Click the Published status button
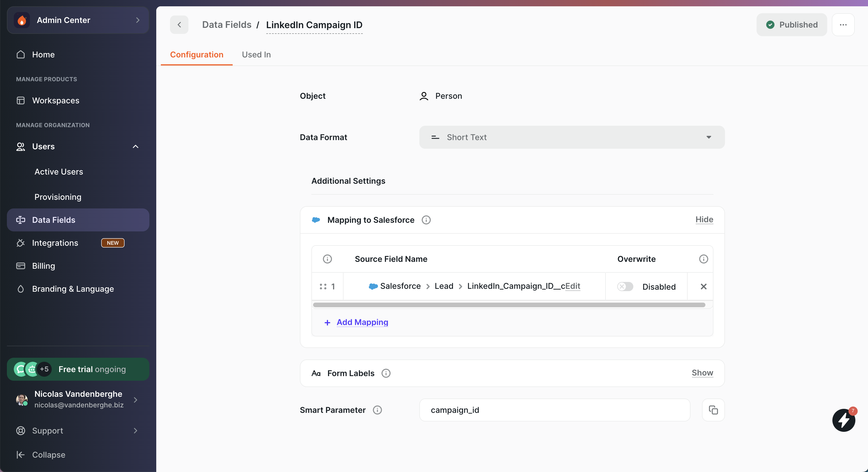868x472 pixels. 792,25
